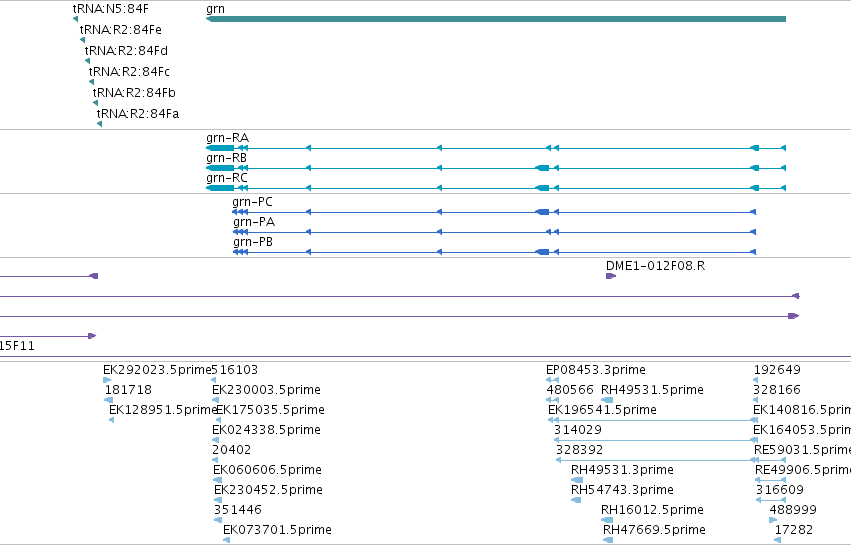This screenshot has height=545, width=851.
Task: Click EK164053.5prime EST label
Action: click(x=802, y=430)
